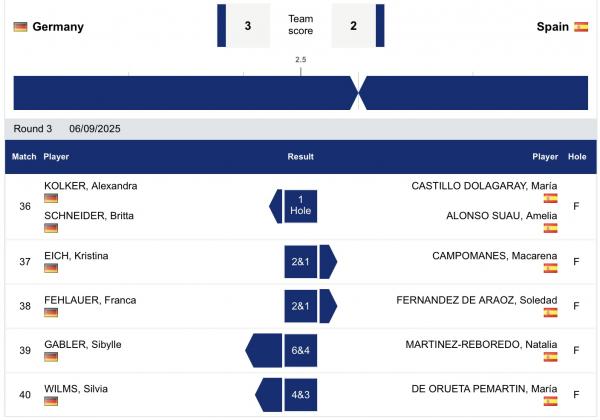Click flag under KOLKER, Alexandra
The image size is (600, 420).
pos(51,198)
